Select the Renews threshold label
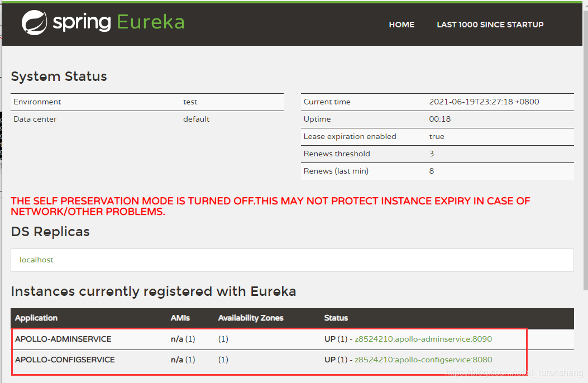 tap(337, 154)
